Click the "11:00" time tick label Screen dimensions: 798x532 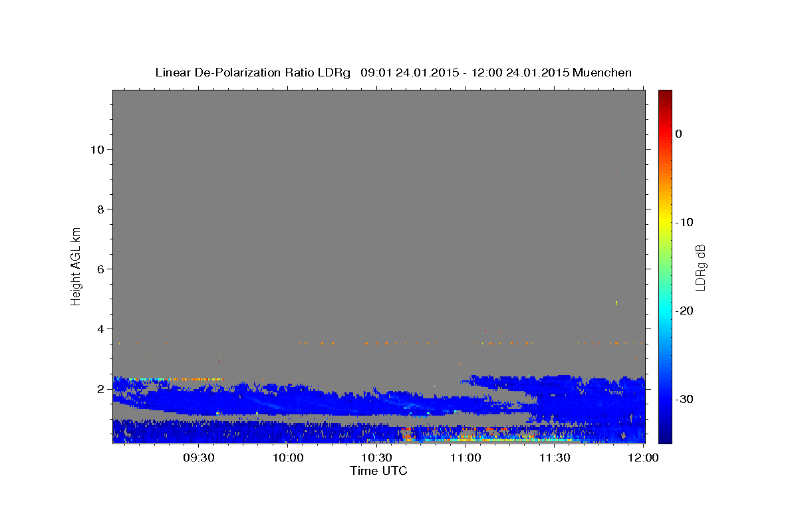pos(465,458)
